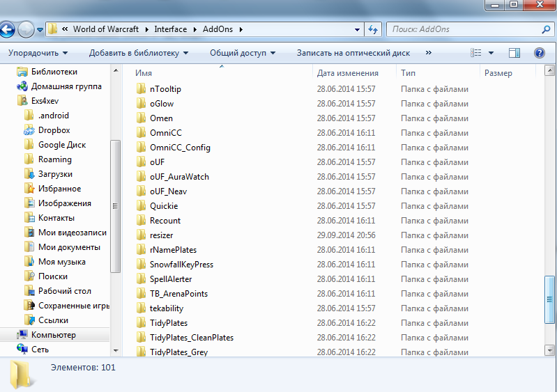Select the Quickie folder icon
This screenshot has height=392, width=557.
[x=141, y=206]
